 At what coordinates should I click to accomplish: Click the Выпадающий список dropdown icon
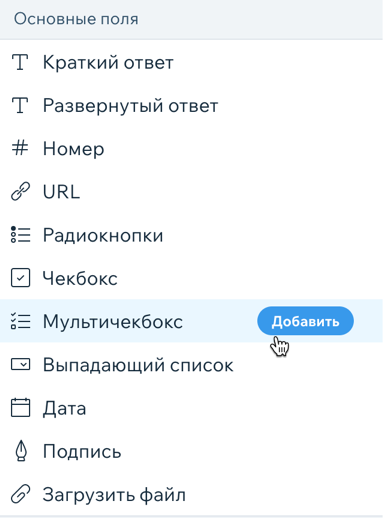pos(20,364)
